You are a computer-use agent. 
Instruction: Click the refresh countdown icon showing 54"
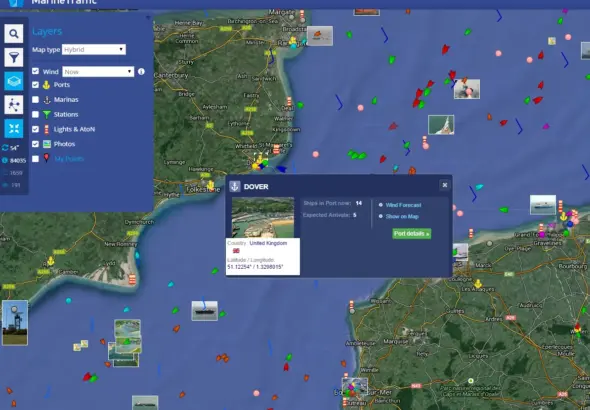[x=5, y=148]
